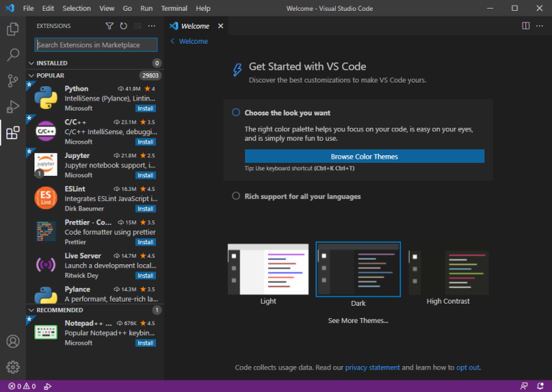Screen dimensions: 552x392
Task: Select the Prettier extension icon
Action: coord(46,231)
